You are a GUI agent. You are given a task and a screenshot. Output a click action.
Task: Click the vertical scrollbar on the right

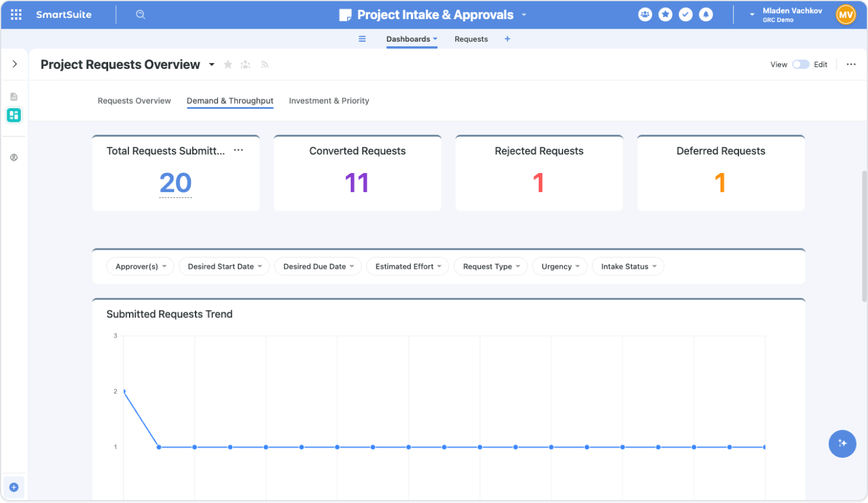(x=864, y=237)
